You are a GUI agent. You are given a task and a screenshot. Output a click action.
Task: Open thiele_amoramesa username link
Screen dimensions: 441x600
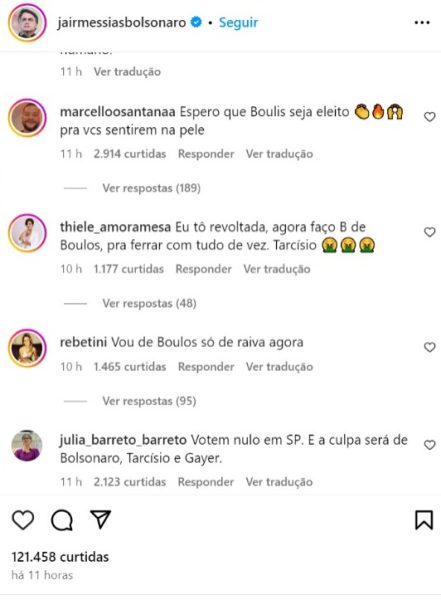point(115,227)
